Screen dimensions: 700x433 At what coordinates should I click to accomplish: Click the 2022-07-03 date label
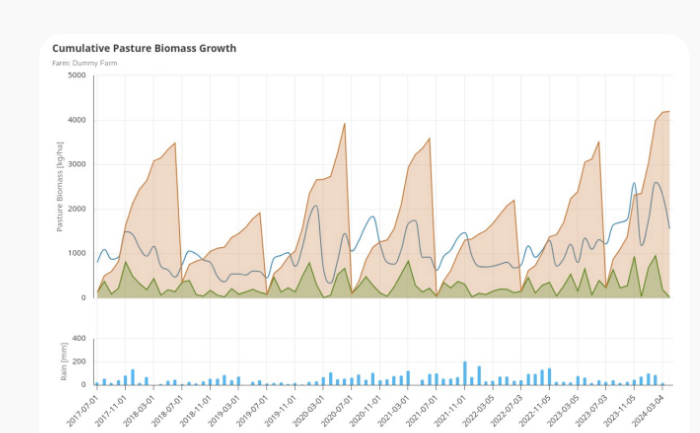point(507,411)
